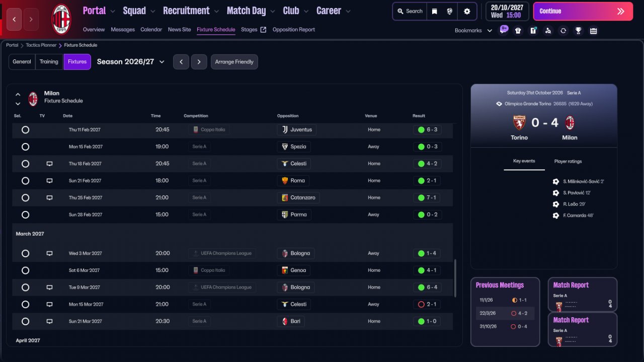The image size is (644, 362).
Task: Click the up chevron beside Milan Fixture Schedule
Action: pyautogui.click(x=18, y=94)
